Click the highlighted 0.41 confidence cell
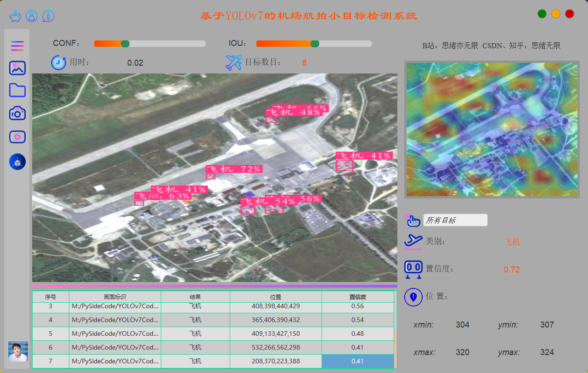 [x=357, y=361]
